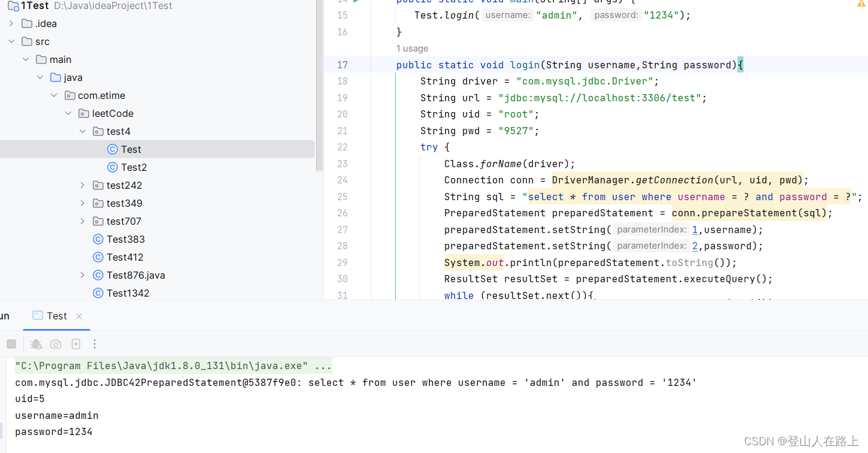Click forName on line 23
This screenshot has height=453, width=868.
pyautogui.click(x=501, y=164)
